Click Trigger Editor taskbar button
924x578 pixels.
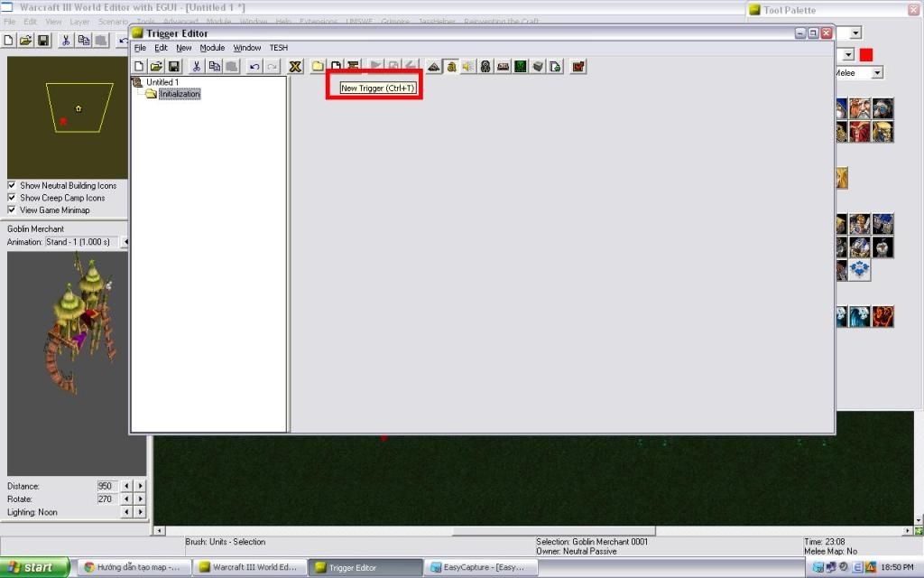[x=366, y=567]
